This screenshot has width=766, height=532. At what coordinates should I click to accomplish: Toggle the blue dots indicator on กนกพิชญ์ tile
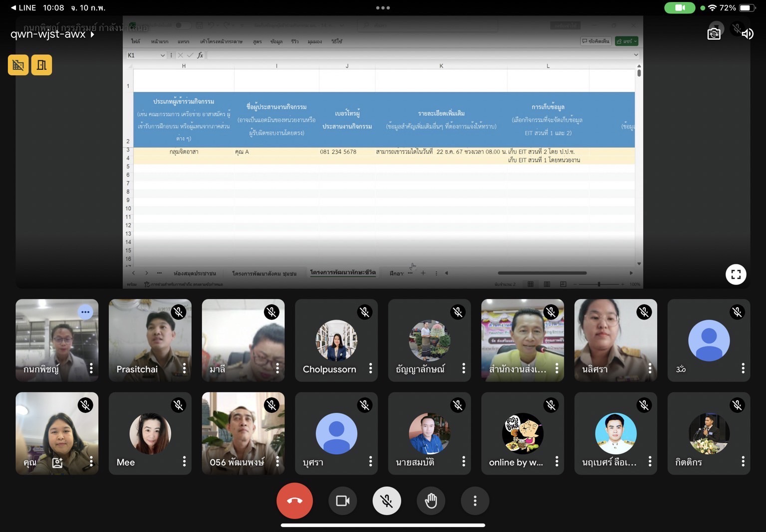85,312
